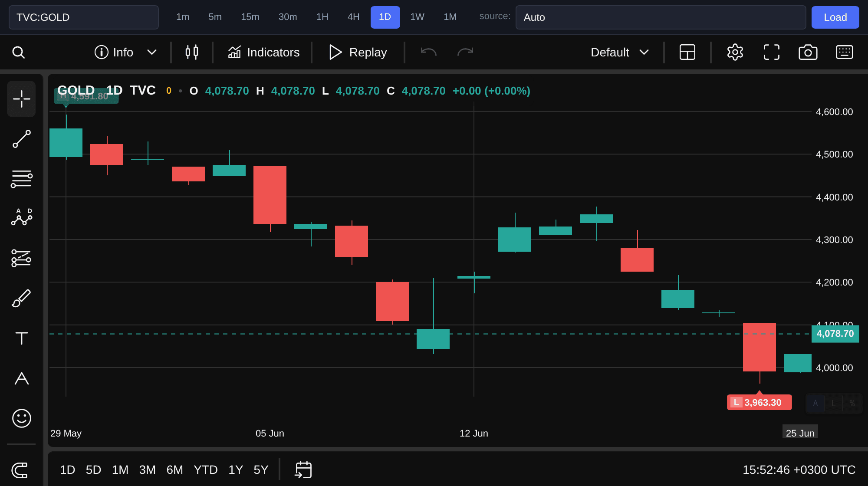Select the text annotation tool

(21, 338)
